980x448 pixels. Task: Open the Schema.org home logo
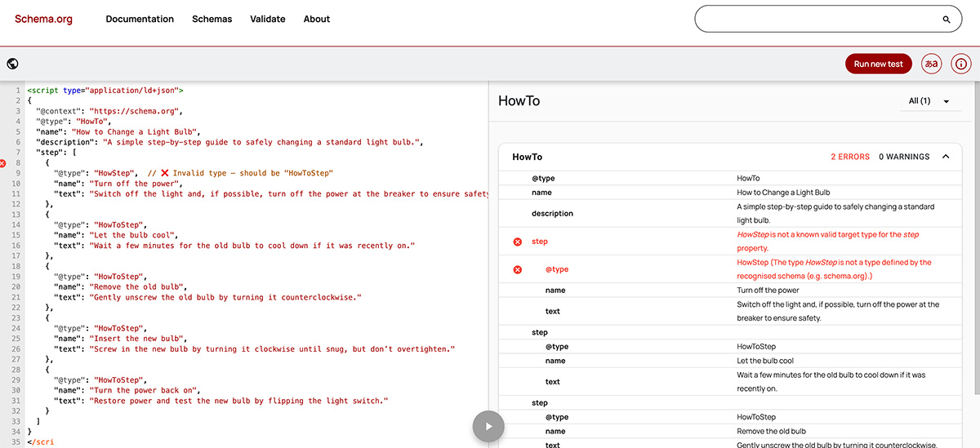point(43,19)
